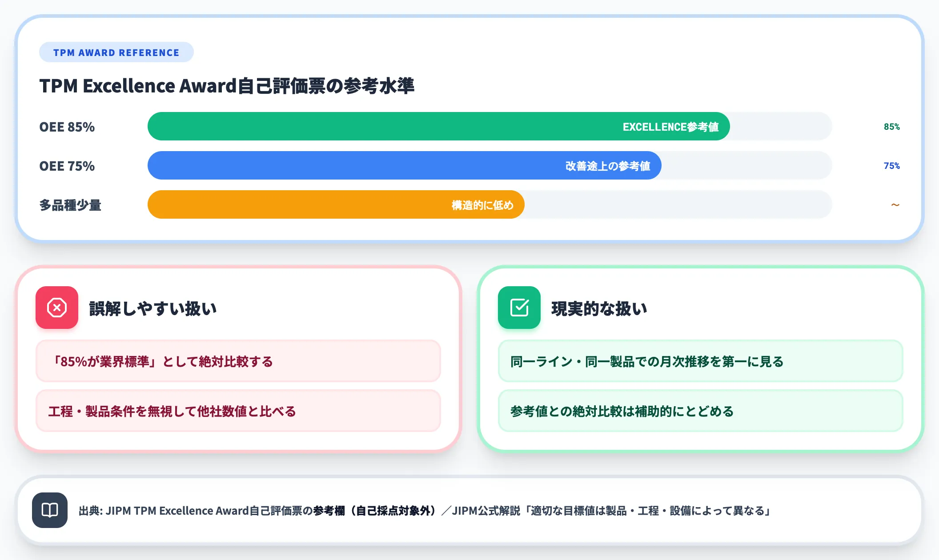Screen dimensions: 939x560
Task: Click the open book source icon
Action: (x=50, y=510)
